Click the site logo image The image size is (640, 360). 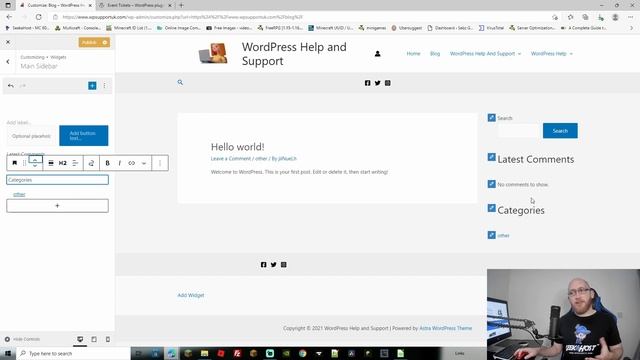[213, 53]
